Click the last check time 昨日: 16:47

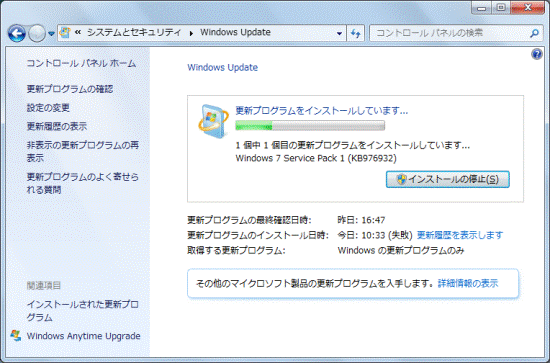361,220
